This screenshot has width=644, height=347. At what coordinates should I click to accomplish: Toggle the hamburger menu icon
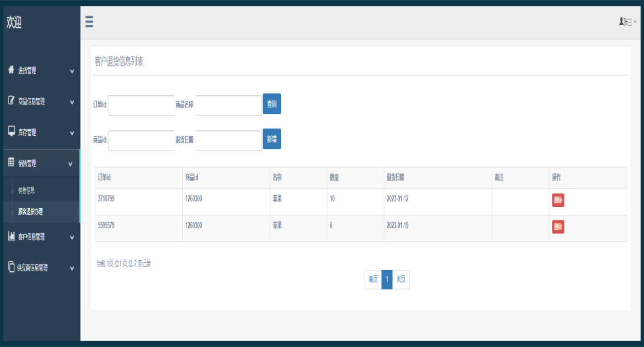pyautogui.click(x=89, y=22)
